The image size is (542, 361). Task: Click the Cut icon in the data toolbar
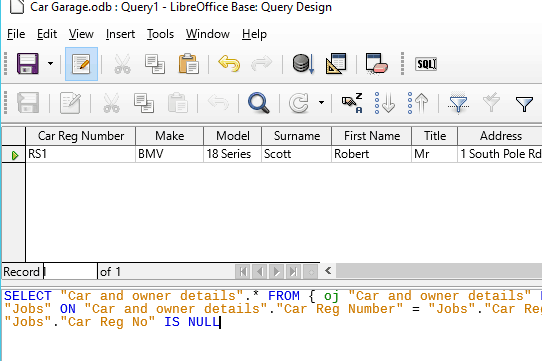pos(112,103)
